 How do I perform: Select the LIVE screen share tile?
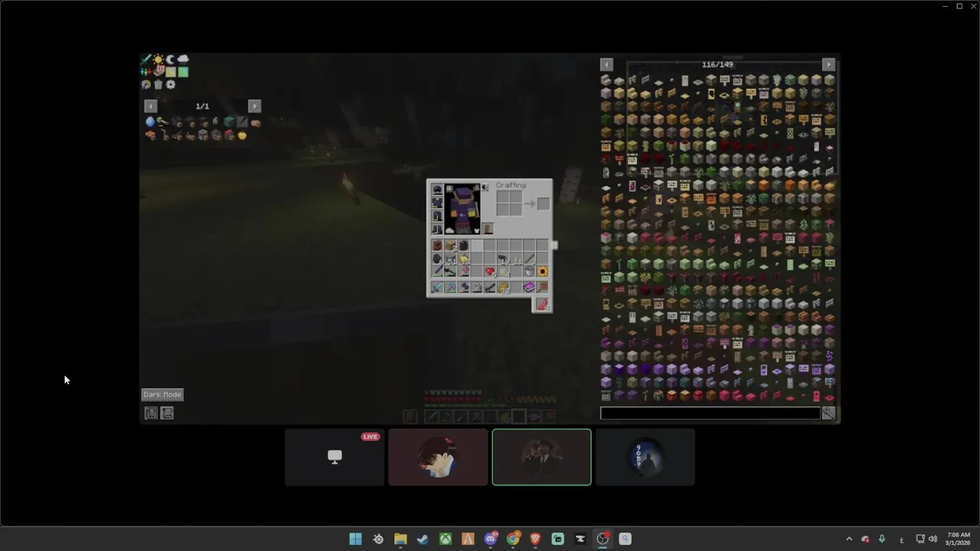click(x=335, y=457)
